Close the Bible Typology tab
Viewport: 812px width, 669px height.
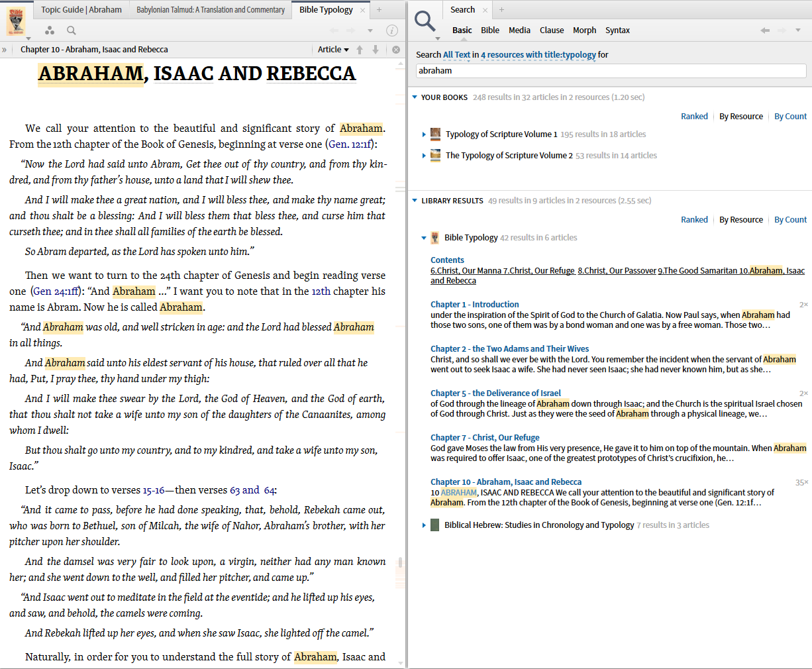point(363,10)
